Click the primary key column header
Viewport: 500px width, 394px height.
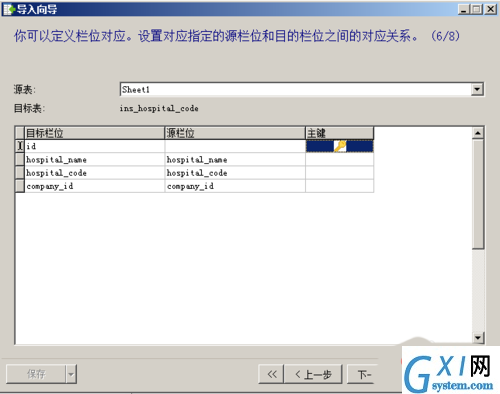(x=339, y=133)
